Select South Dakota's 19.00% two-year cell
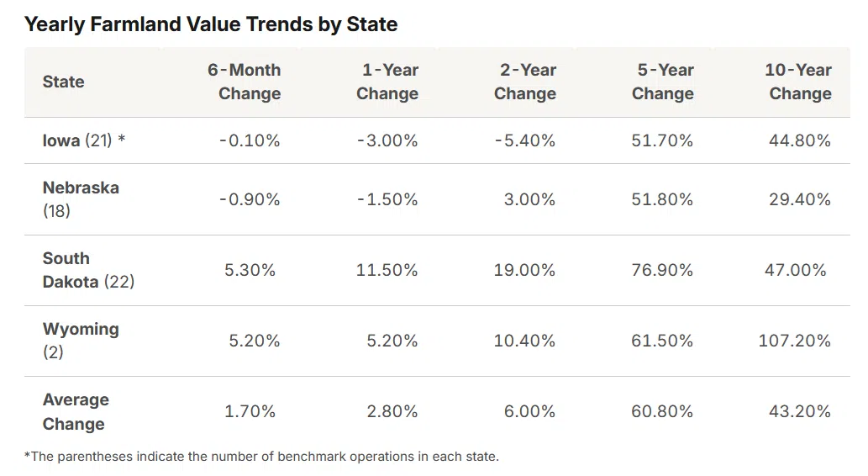Image resolution: width=868 pixels, height=476 pixels. (x=524, y=270)
